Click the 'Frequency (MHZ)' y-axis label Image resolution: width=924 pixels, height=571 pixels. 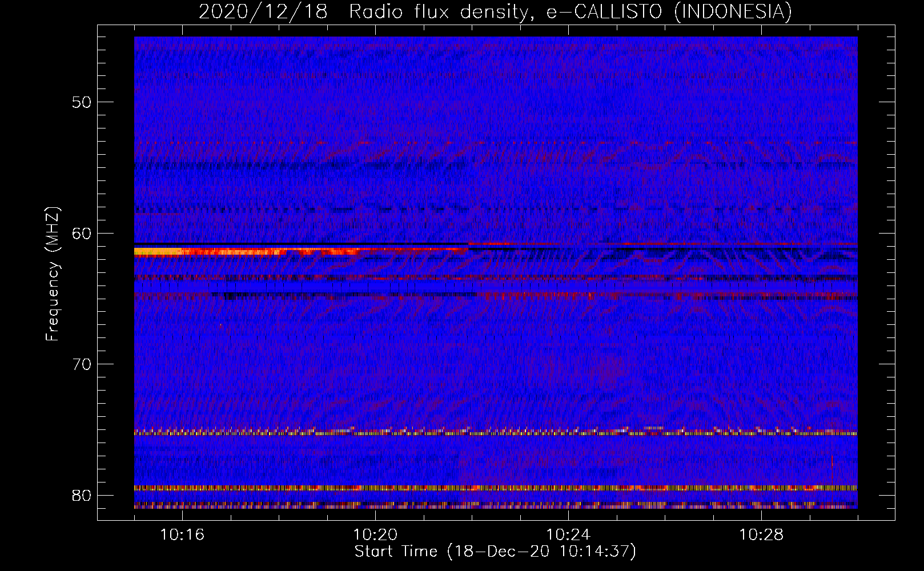[x=53, y=274]
